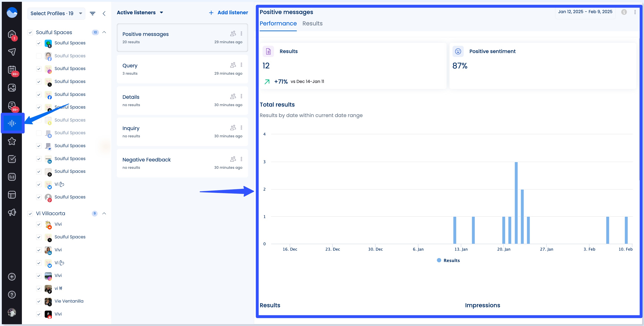The image size is (644, 326).
Task: Select the Performance tab
Action: point(278,23)
